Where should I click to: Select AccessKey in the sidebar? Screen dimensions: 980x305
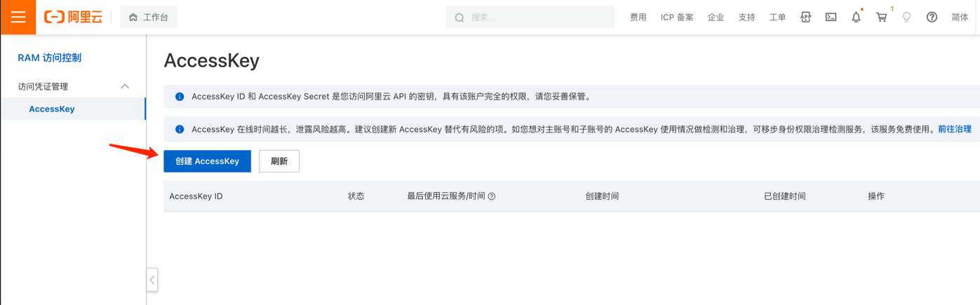[73, 109]
